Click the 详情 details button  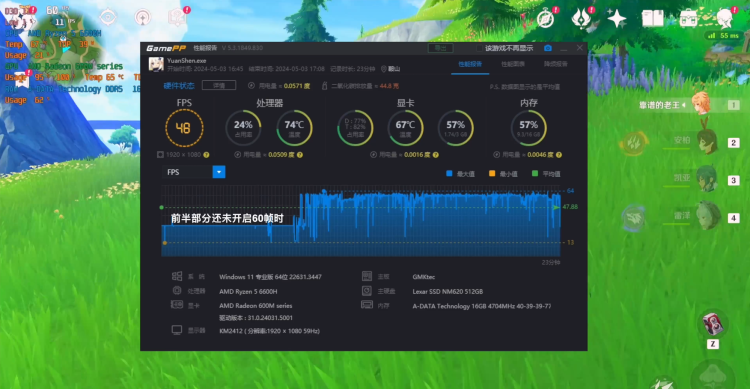pyautogui.click(x=219, y=85)
